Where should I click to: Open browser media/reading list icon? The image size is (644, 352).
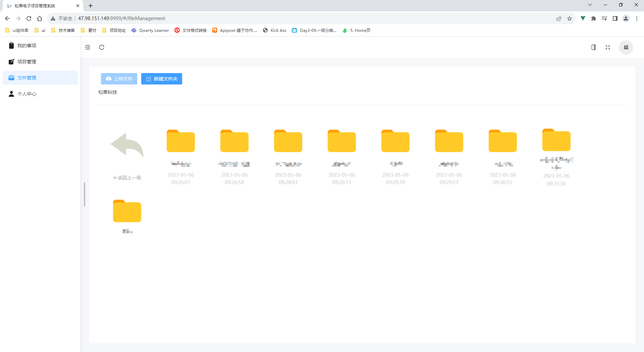(x=604, y=18)
